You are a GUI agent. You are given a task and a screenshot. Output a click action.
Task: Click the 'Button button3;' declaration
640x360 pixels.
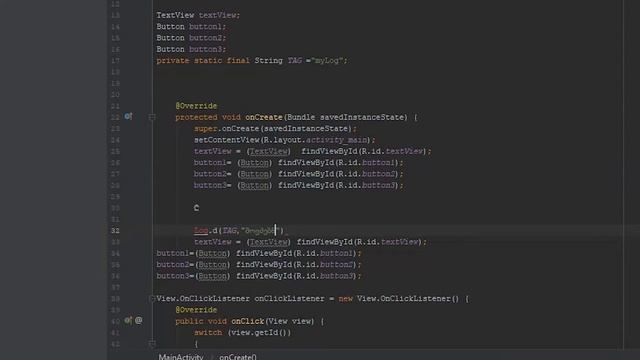coord(191,49)
